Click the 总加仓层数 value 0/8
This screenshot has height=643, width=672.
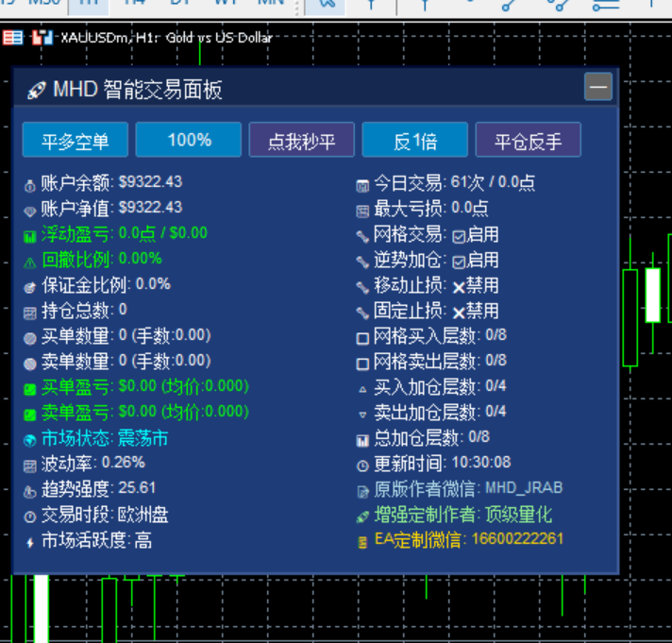click(479, 437)
